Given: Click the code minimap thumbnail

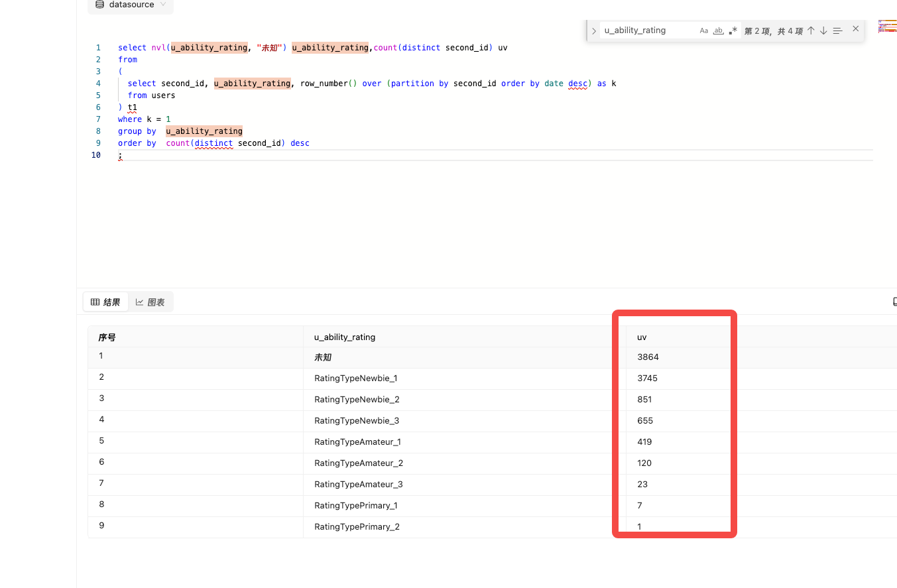Looking at the screenshot, I should (887, 26).
